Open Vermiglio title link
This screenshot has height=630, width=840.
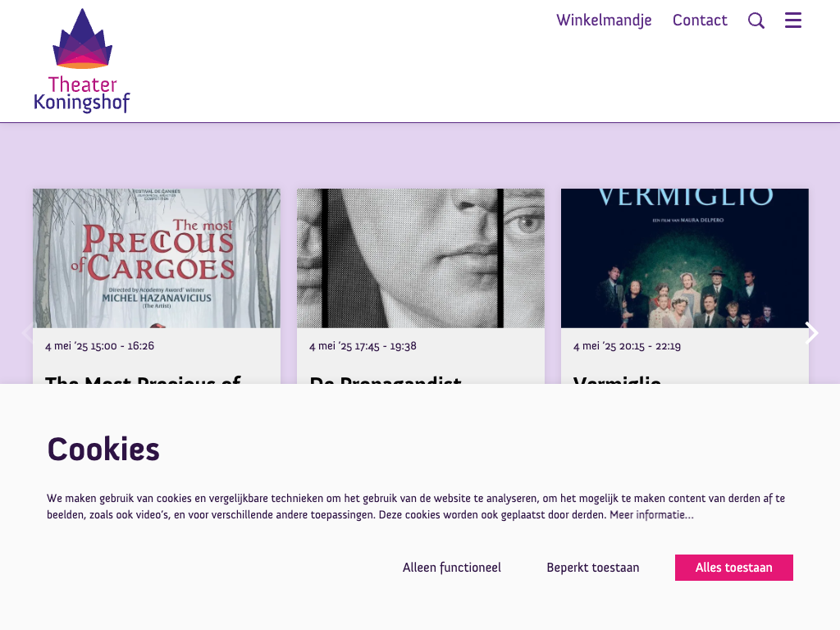pos(617,379)
